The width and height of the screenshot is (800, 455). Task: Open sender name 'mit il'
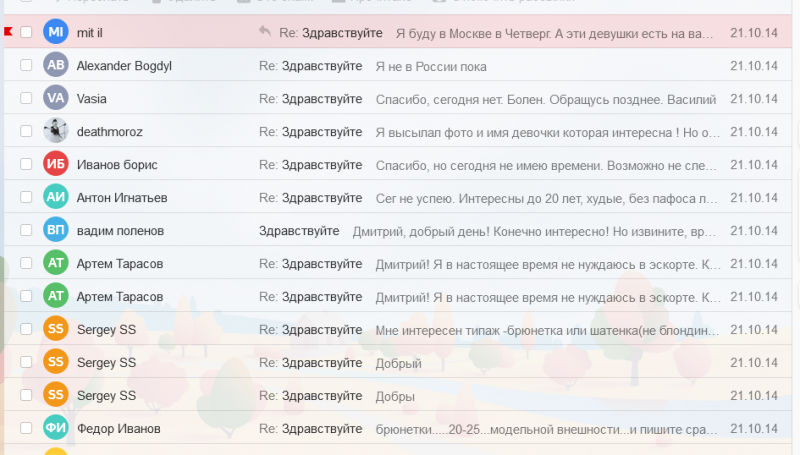tap(90, 33)
